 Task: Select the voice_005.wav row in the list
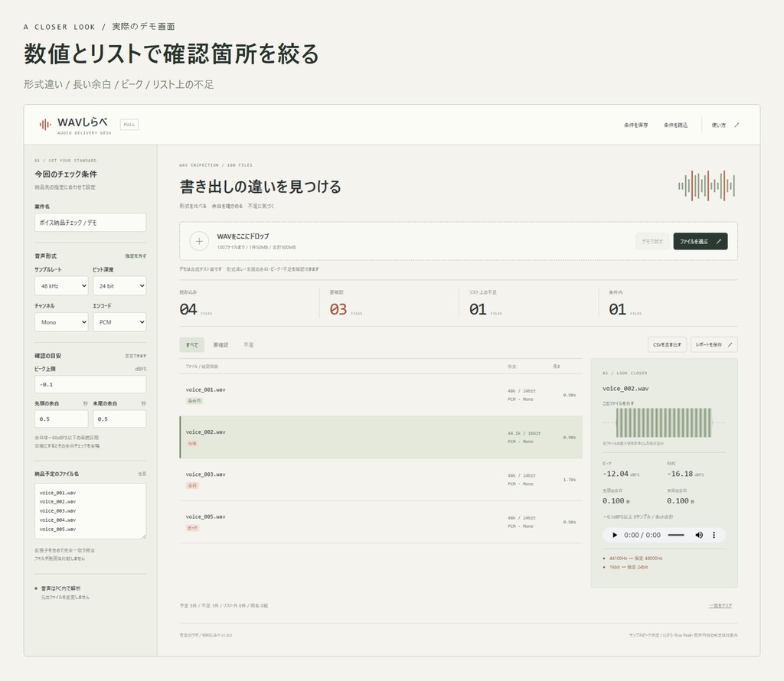[x=381, y=522]
